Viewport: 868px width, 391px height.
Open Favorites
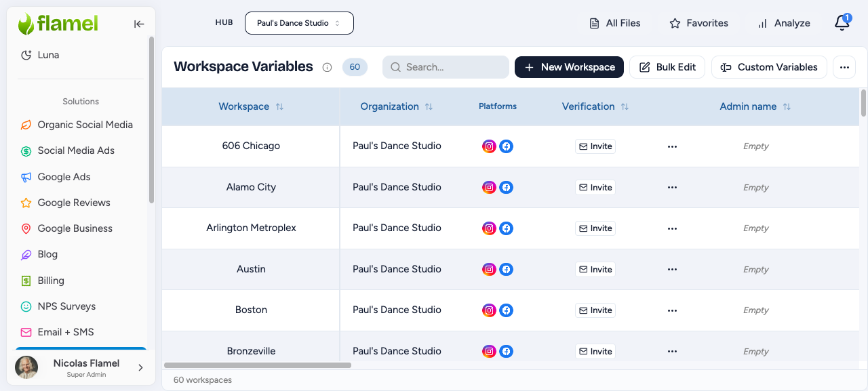[x=698, y=23]
